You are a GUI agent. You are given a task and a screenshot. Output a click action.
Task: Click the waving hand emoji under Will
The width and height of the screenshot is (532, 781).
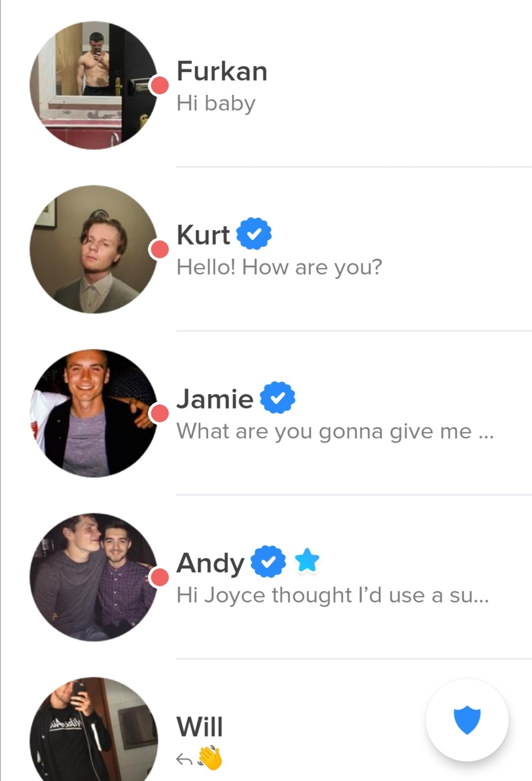click(210, 758)
